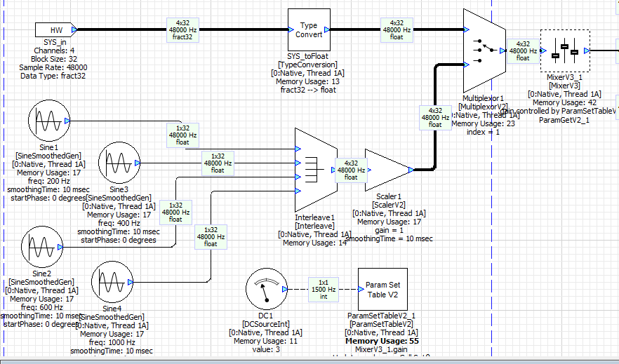Select the DC1 source gauge icon
This screenshot has width=619, height=364.
click(x=267, y=289)
